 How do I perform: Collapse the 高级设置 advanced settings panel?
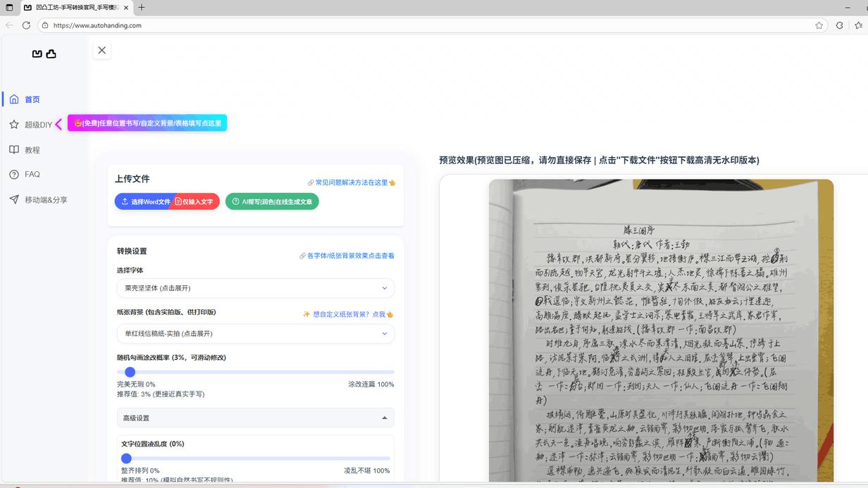pos(254,417)
